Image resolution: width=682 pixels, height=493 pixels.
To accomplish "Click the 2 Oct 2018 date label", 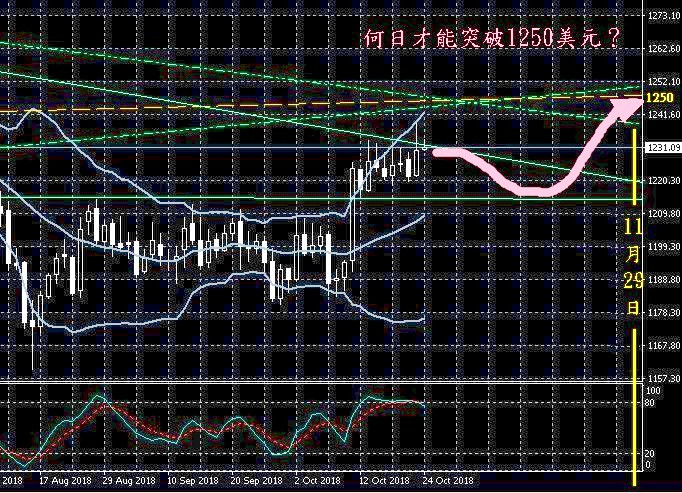I will 318,481.
